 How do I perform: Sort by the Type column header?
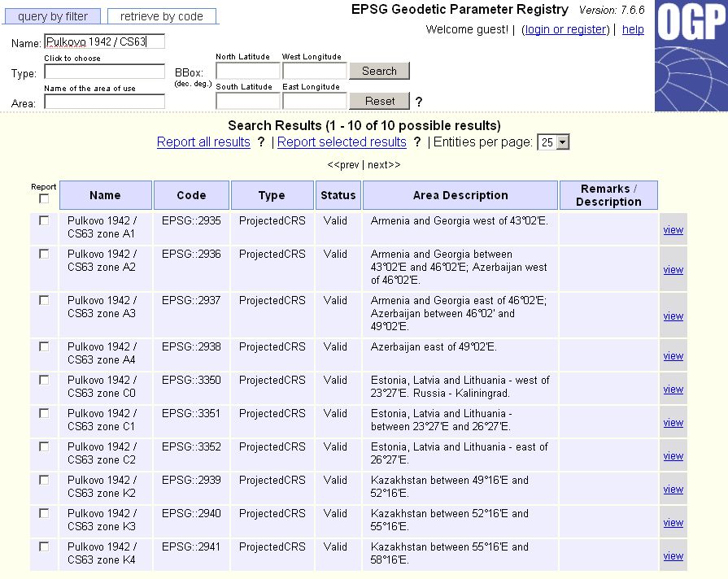(x=272, y=195)
